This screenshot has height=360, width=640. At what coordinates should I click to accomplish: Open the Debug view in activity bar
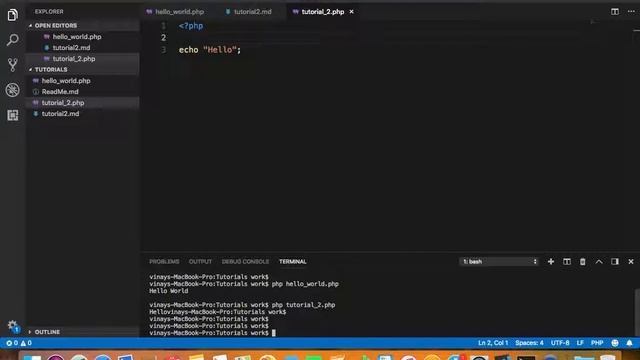point(13,90)
